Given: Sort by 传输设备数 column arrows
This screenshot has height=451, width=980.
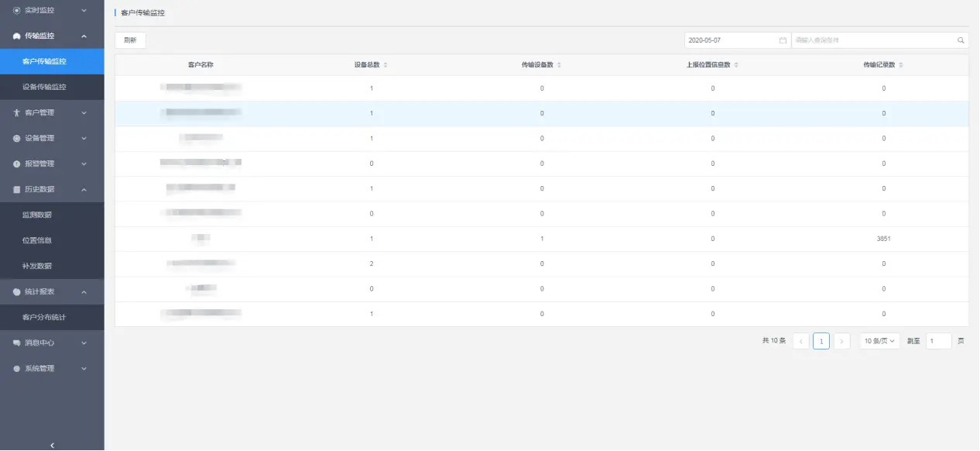Looking at the screenshot, I should pyautogui.click(x=559, y=65).
